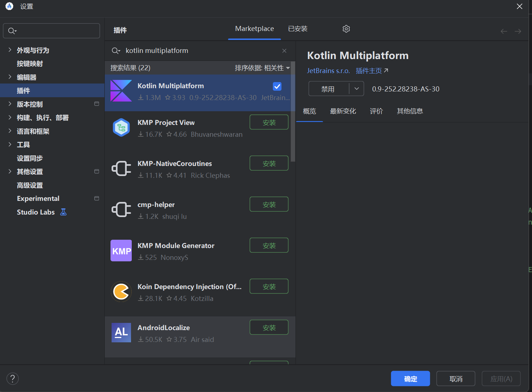
Task: Click the back navigation arrow
Action: tap(504, 31)
